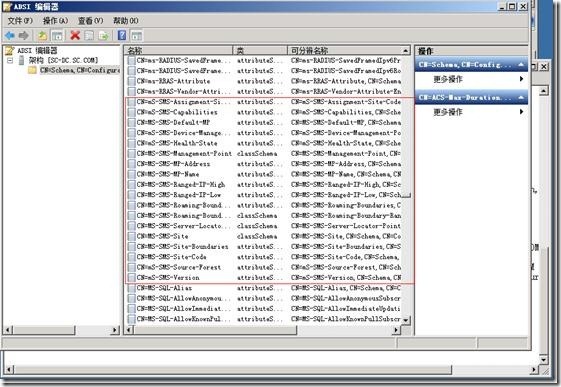Toggle the console tree pane icon
The width and height of the screenshot is (561, 387).
[57, 35]
